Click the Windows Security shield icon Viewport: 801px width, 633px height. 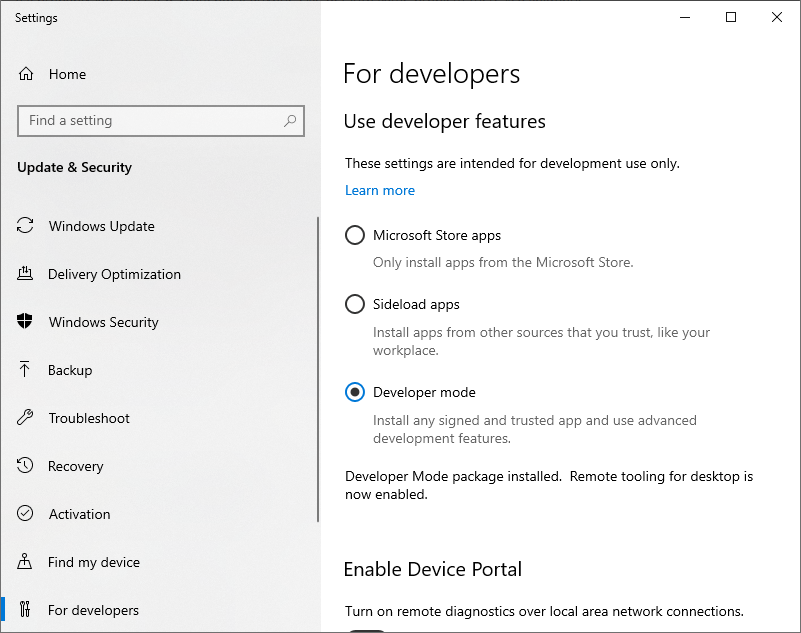pos(25,321)
